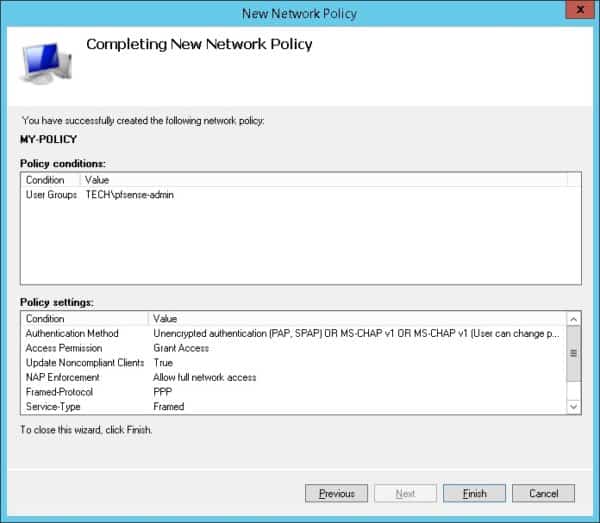Click the grayed-out Next button

click(x=405, y=493)
